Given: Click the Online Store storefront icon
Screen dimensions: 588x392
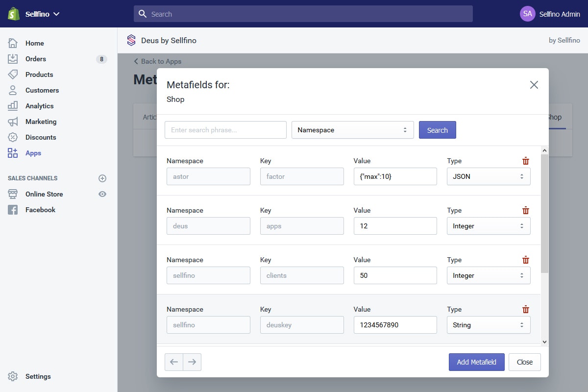Looking at the screenshot, I should click(13, 194).
